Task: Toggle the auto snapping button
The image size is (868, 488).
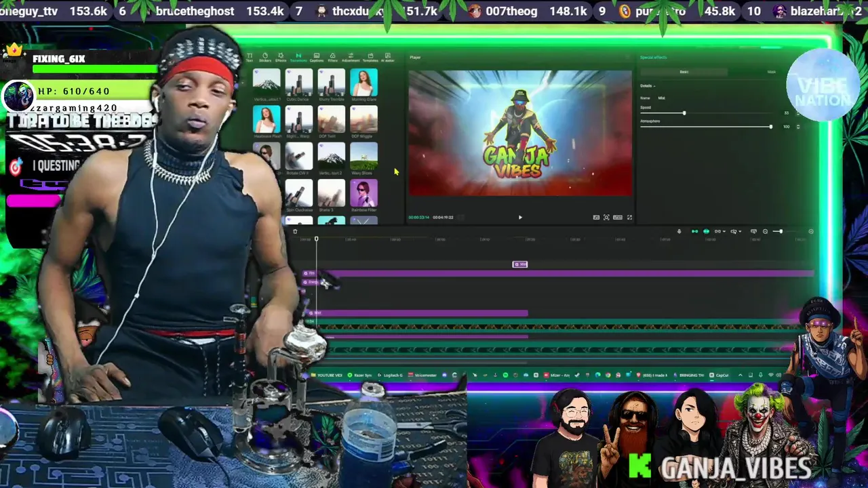Action: [x=707, y=232]
